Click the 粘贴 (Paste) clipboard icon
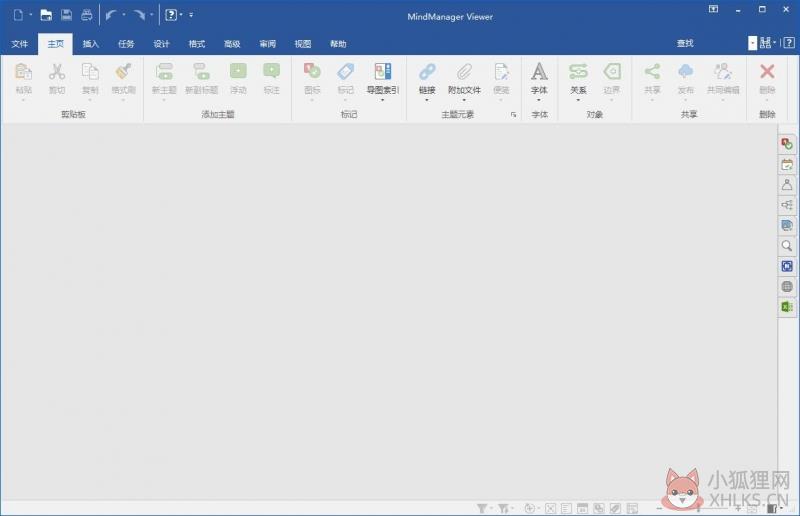 (x=23, y=71)
